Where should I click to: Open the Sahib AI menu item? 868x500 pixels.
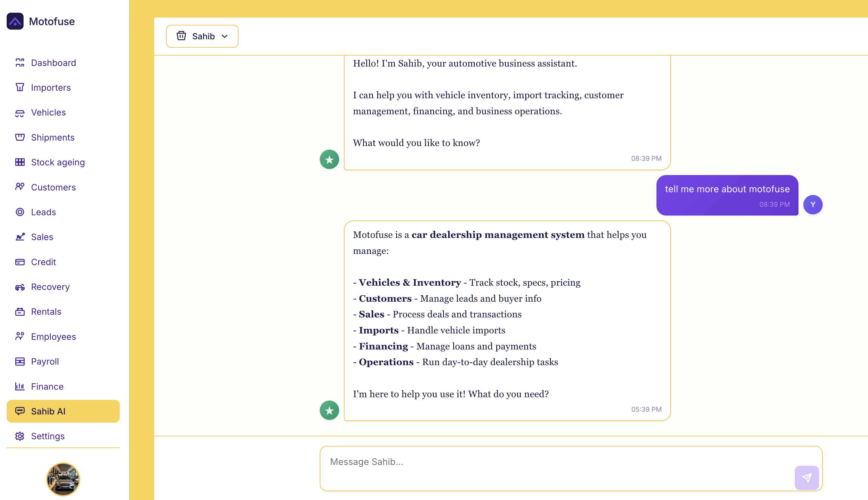[63, 411]
